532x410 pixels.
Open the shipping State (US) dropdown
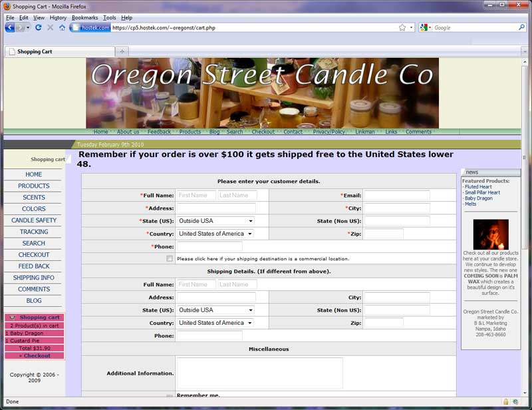coord(215,310)
